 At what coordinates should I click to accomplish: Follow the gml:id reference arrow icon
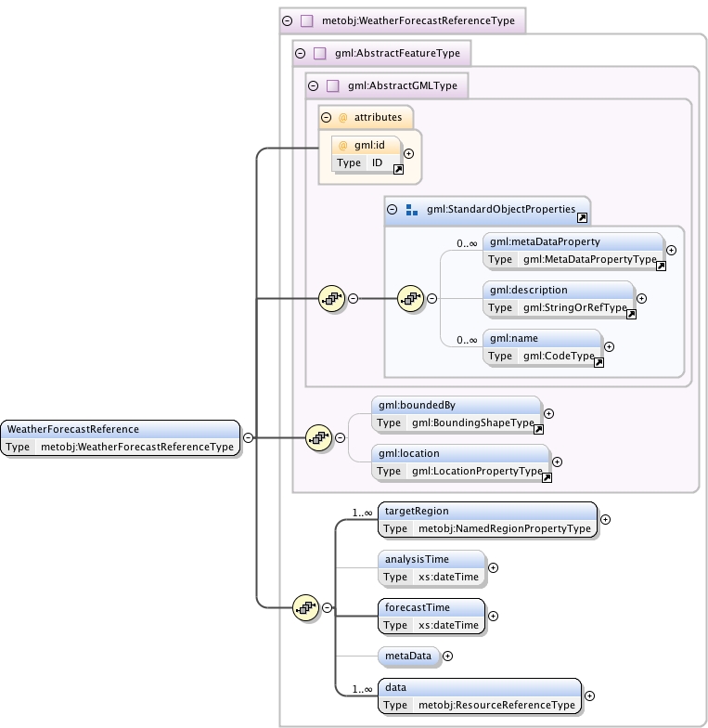[399, 169]
